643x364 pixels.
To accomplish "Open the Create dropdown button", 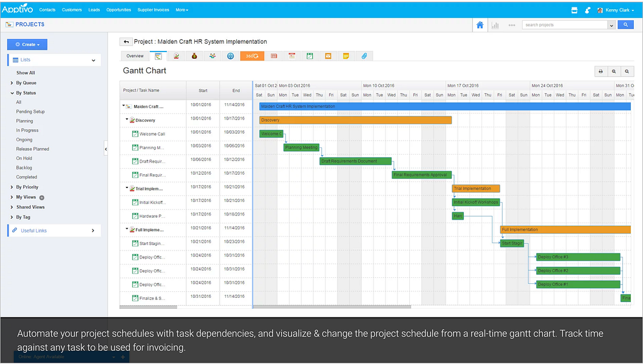I will pos(27,44).
